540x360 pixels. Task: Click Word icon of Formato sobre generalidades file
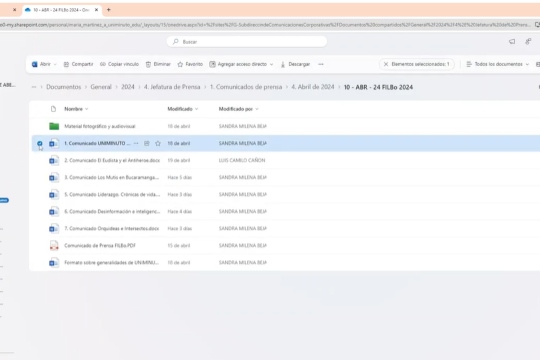[x=54, y=263]
